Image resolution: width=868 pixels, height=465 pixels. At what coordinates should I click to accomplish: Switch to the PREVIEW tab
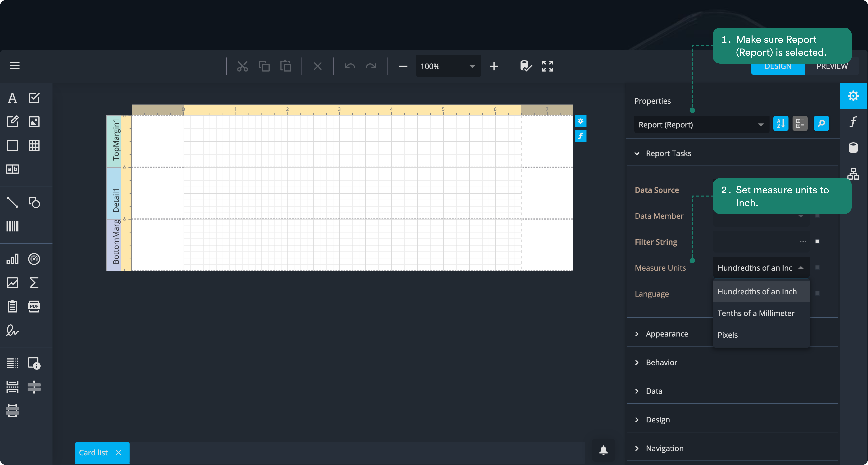click(x=832, y=66)
